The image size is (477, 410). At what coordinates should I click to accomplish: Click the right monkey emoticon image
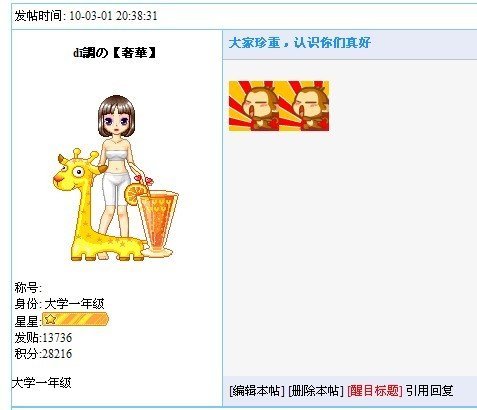point(304,106)
